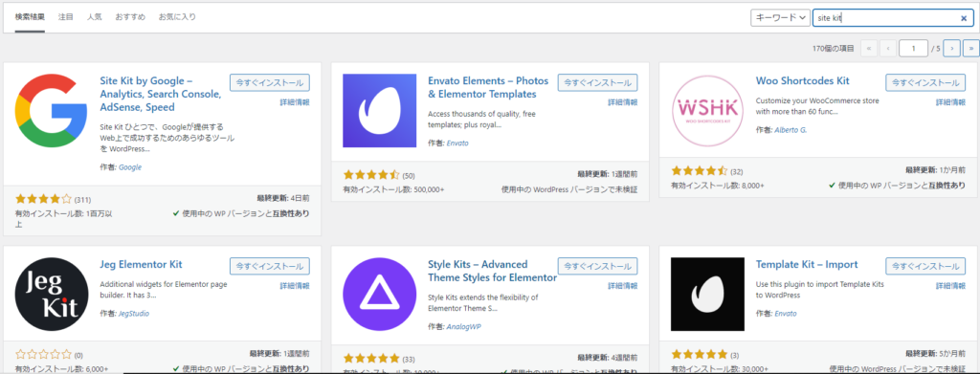Click 最終更新: 1か月前 text
This screenshot has height=374, width=980.
point(936,170)
